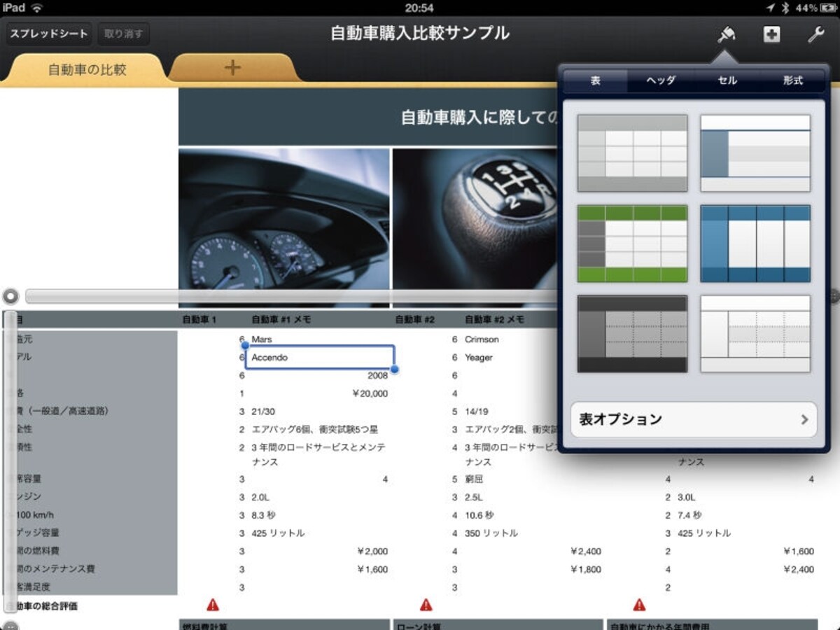
Task: Switch to the 形式 tab
Action: tap(792, 80)
